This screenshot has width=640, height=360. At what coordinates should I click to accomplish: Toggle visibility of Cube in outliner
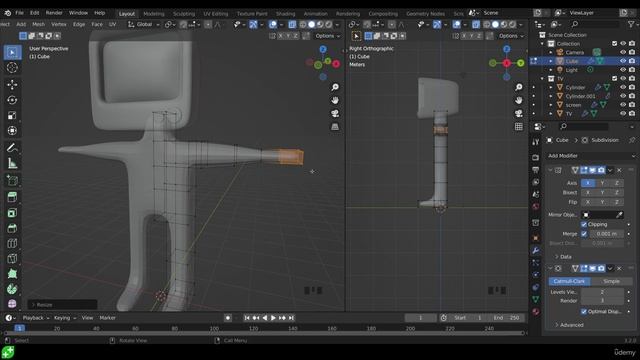623,61
